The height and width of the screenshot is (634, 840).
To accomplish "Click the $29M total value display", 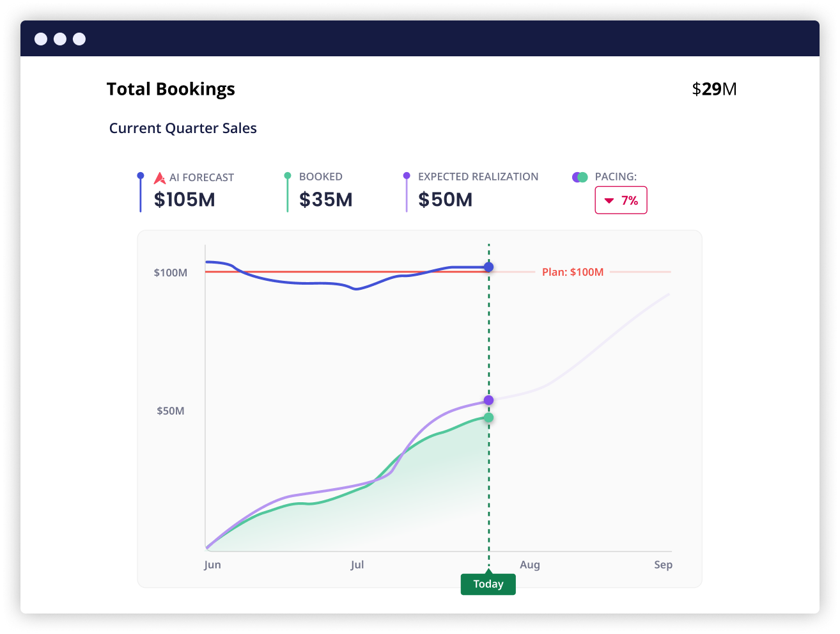I will [714, 89].
